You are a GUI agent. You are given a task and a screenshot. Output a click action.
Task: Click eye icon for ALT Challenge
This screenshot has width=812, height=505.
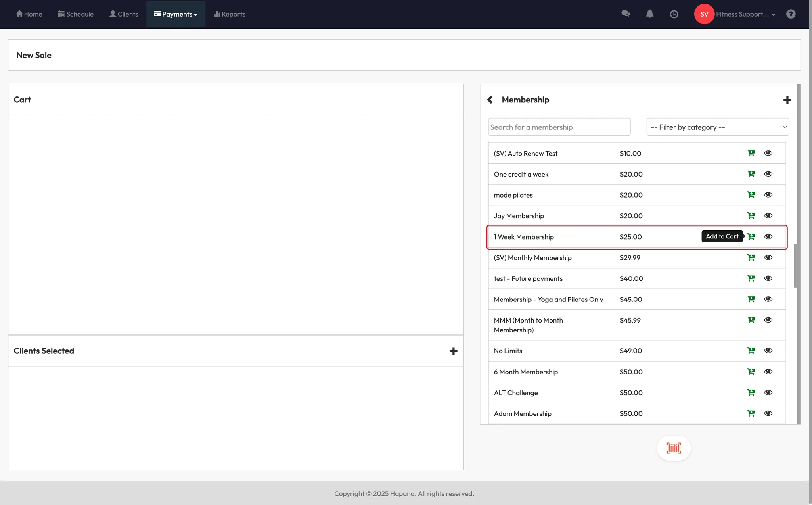click(x=768, y=392)
